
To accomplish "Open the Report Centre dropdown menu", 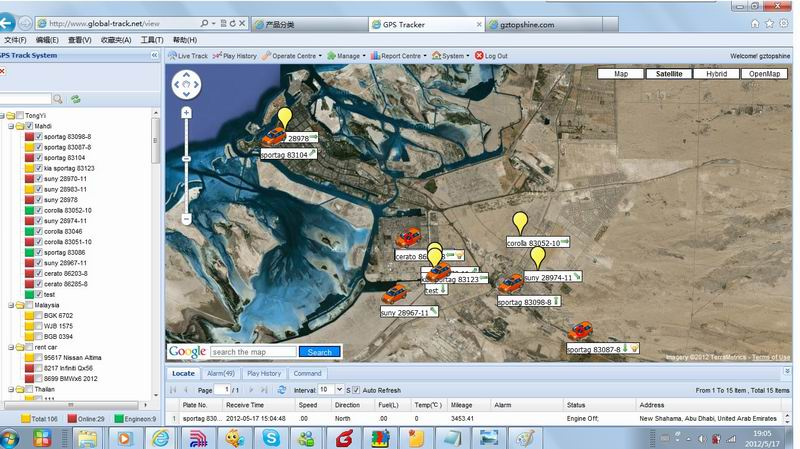I will [398, 56].
